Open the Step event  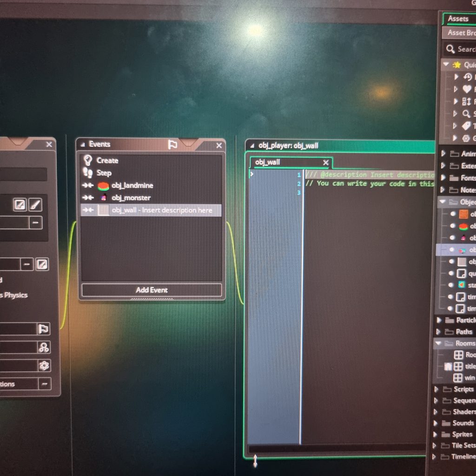[x=104, y=173]
